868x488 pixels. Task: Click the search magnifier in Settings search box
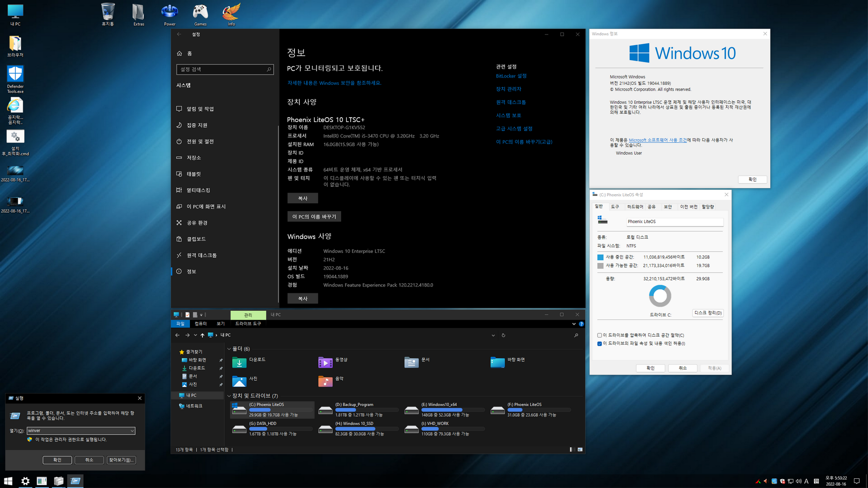269,69
